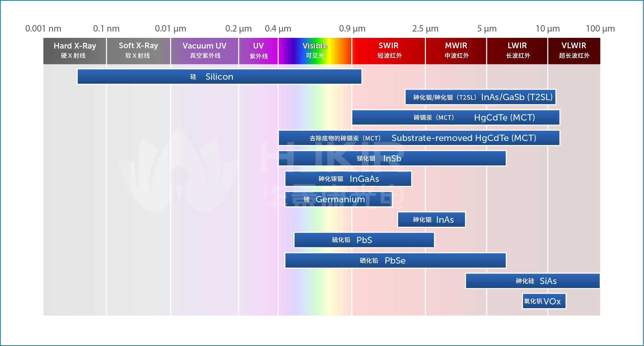
Task: Click the 0.01 µm wavelength label
Action: (171, 28)
